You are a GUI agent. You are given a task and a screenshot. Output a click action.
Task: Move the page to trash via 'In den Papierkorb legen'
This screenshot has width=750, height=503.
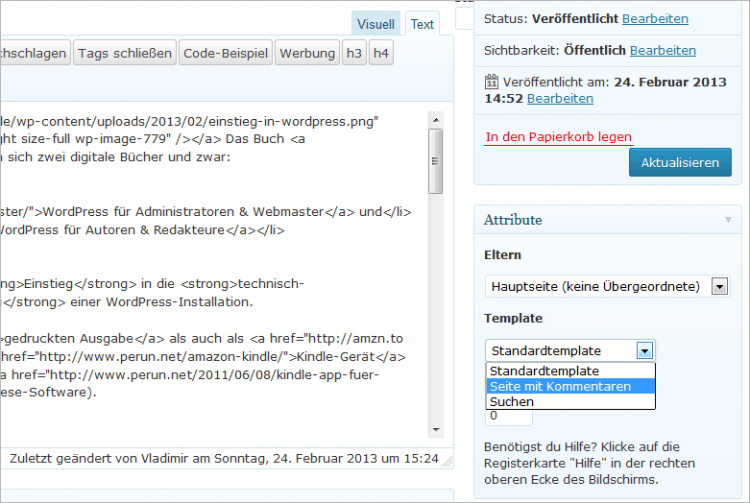pos(558,137)
